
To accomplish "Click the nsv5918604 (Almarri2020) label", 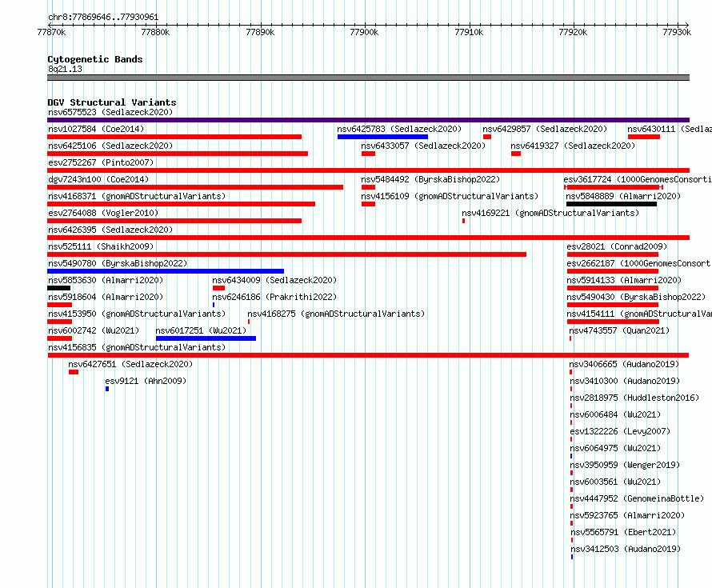I will coord(106,297).
